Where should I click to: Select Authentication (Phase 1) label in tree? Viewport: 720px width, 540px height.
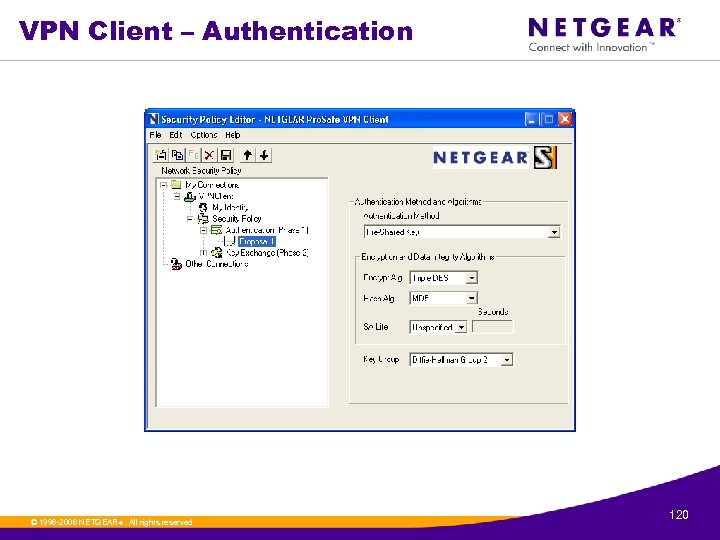tap(267, 230)
